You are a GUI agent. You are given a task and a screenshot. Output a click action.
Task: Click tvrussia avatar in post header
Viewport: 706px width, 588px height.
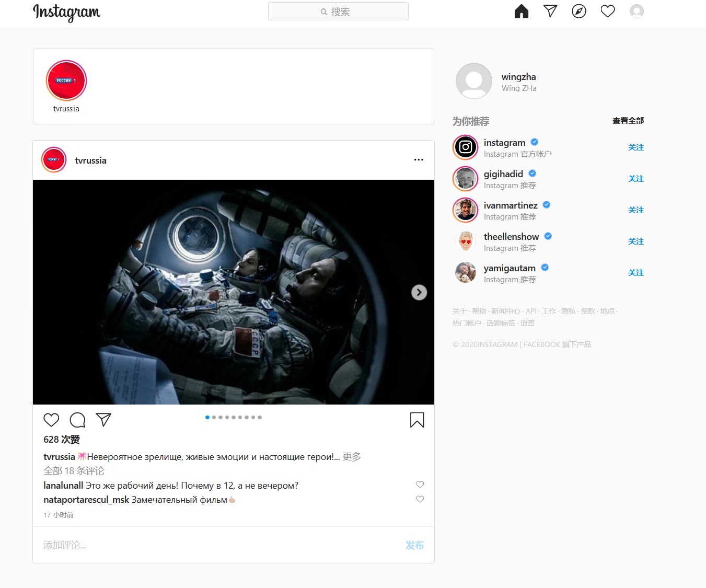[54, 160]
